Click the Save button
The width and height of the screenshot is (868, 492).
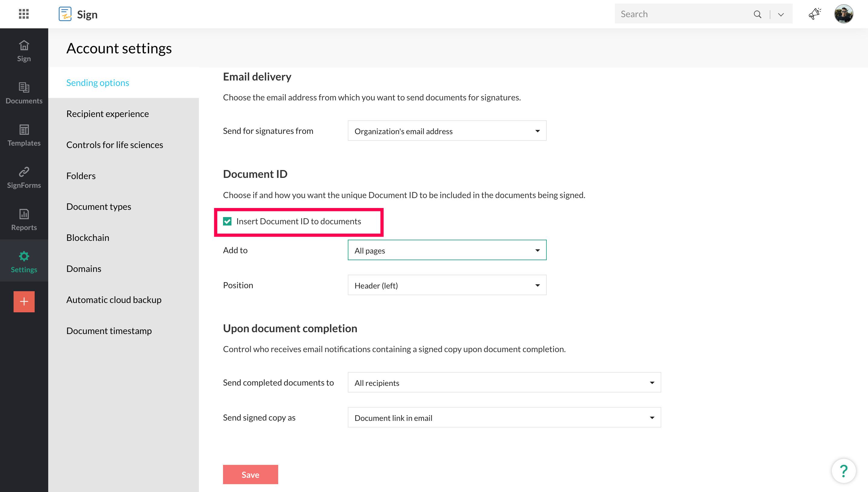[x=250, y=475]
